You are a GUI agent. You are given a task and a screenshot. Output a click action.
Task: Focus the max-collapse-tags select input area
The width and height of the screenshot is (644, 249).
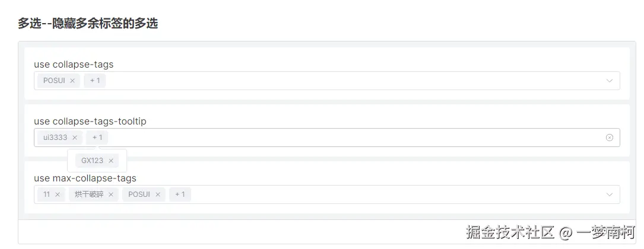click(392, 194)
